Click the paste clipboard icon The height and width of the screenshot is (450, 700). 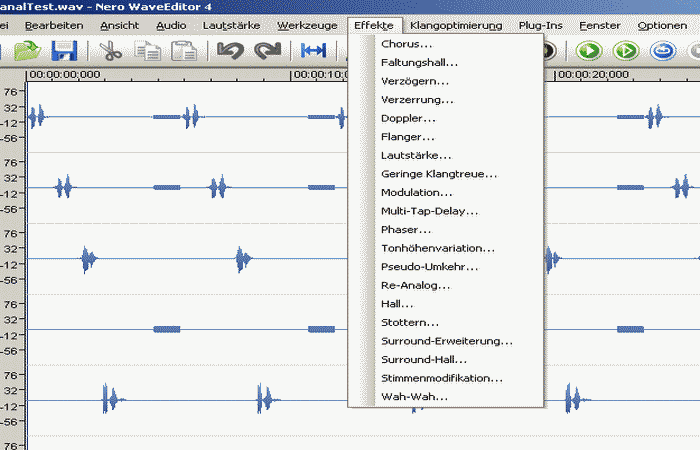pyautogui.click(x=184, y=51)
